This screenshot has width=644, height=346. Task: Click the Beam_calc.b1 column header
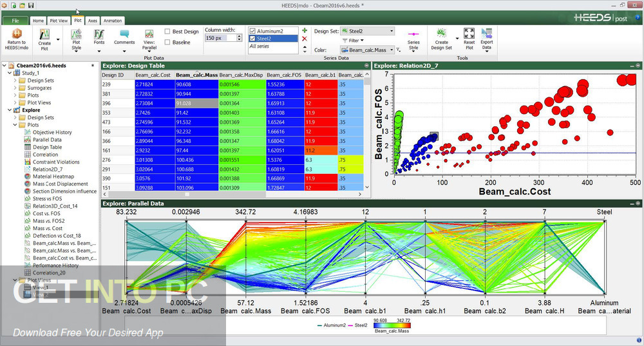pos(321,75)
